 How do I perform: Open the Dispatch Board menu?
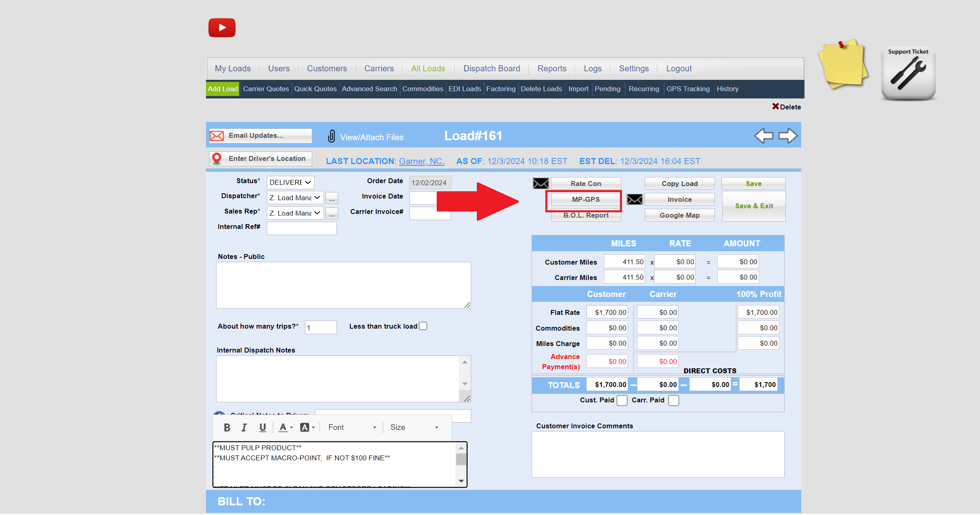pos(491,68)
